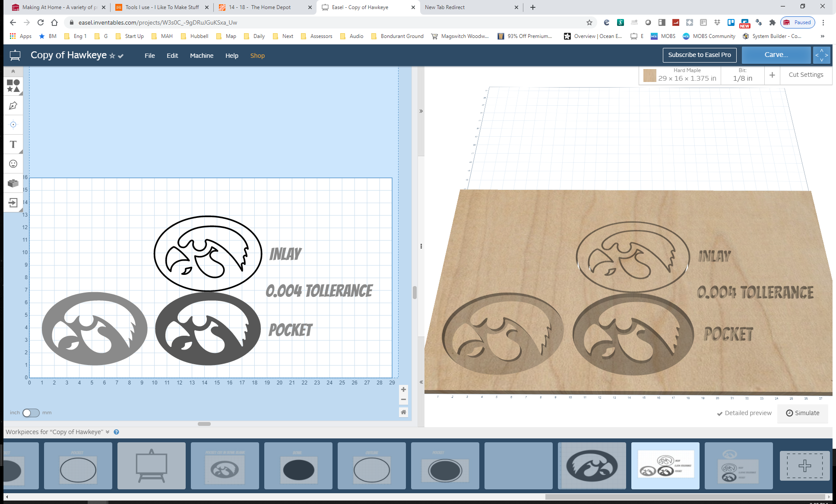836x504 pixels.
Task: Select the easel placeholder workpiece thumbnail
Action: pos(152,466)
